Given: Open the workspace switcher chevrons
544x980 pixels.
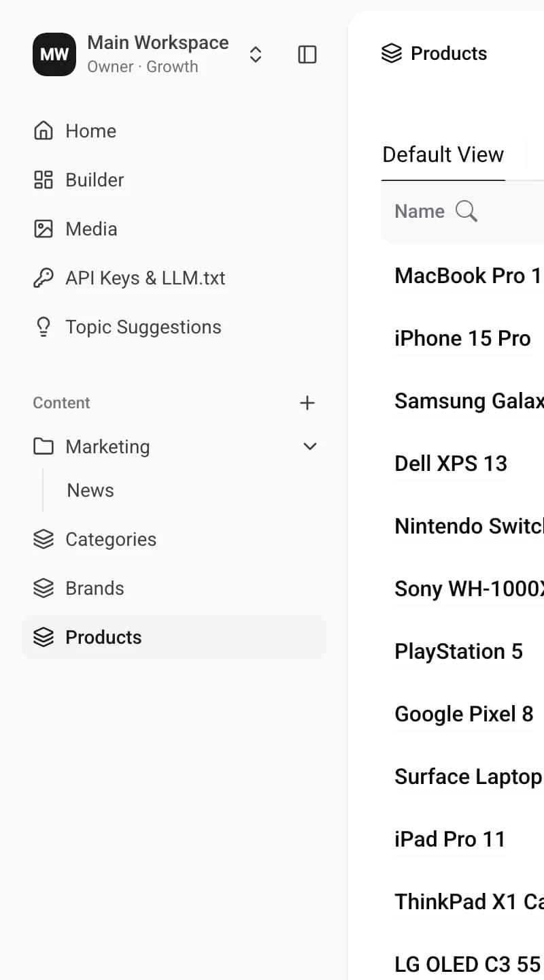Looking at the screenshot, I should click(256, 54).
